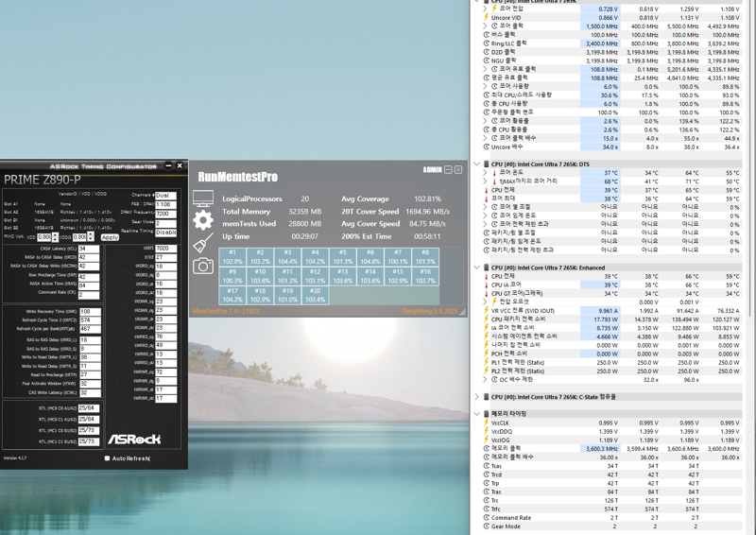
Task: Click the clock icon next to 버스 클럭
Action: click(x=487, y=35)
